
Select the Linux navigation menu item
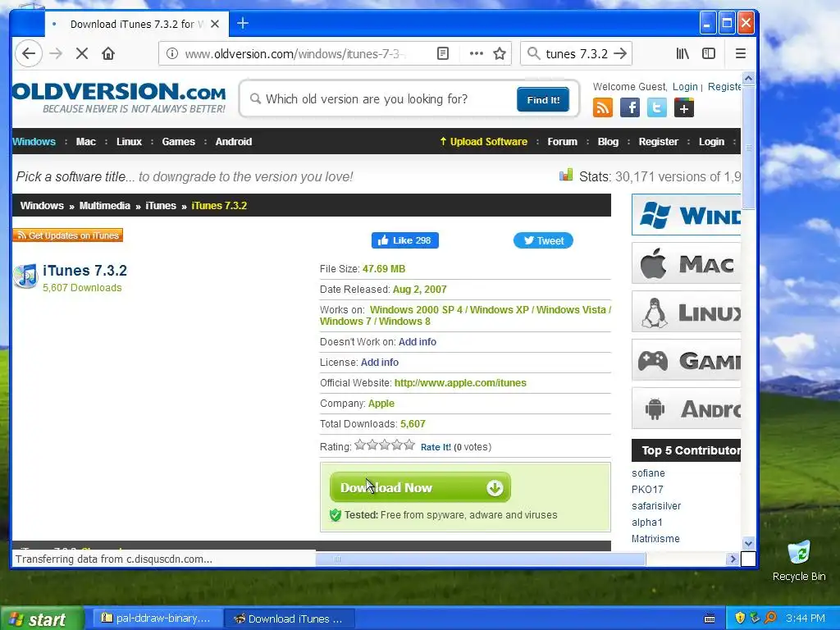coord(129,142)
